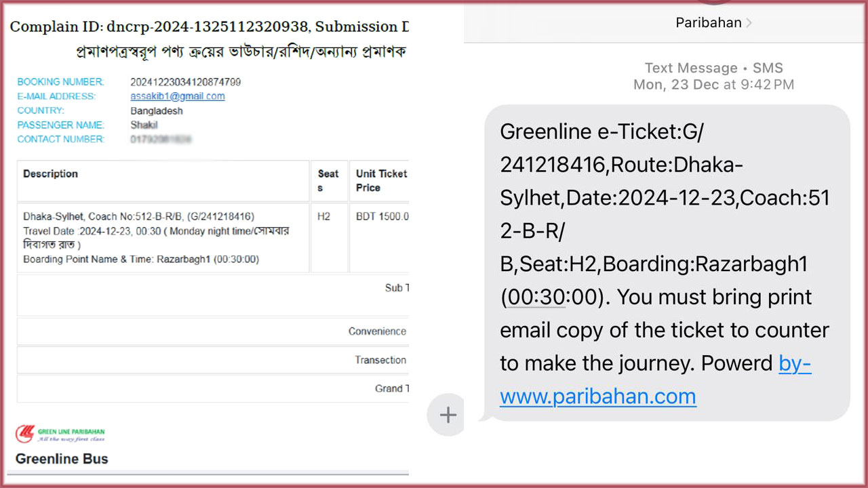Tap the Greenline e-Ticket message bubble

click(x=667, y=263)
